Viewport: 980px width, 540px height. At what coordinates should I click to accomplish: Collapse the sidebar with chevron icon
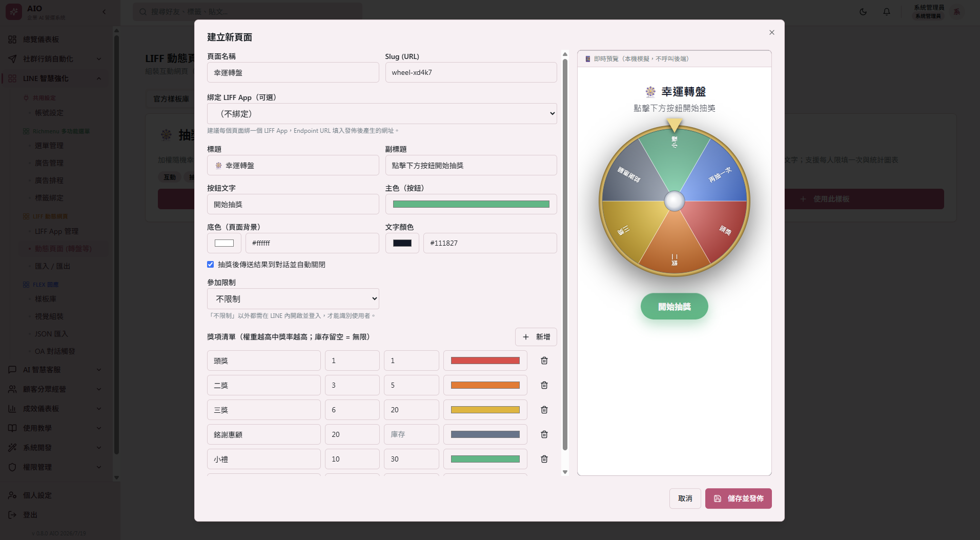104,12
